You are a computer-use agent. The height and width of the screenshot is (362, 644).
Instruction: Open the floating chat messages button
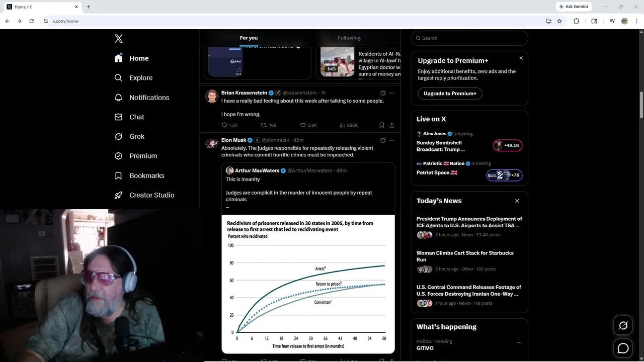[x=623, y=348]
